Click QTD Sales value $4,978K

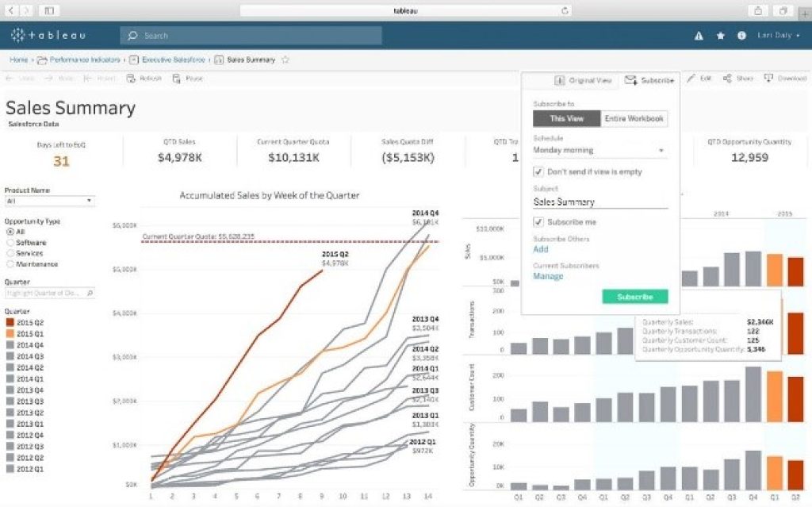(180, 157)
